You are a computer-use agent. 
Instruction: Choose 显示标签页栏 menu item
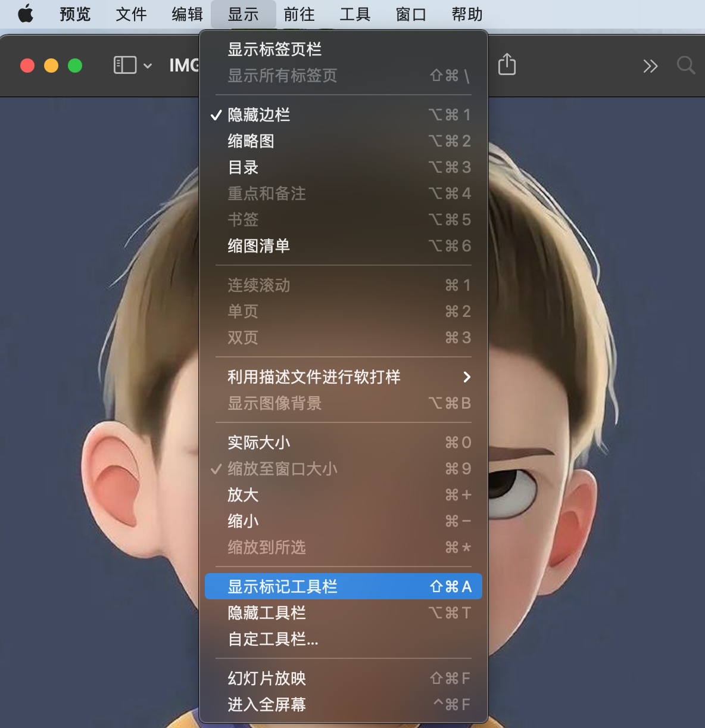coord(344,49)
